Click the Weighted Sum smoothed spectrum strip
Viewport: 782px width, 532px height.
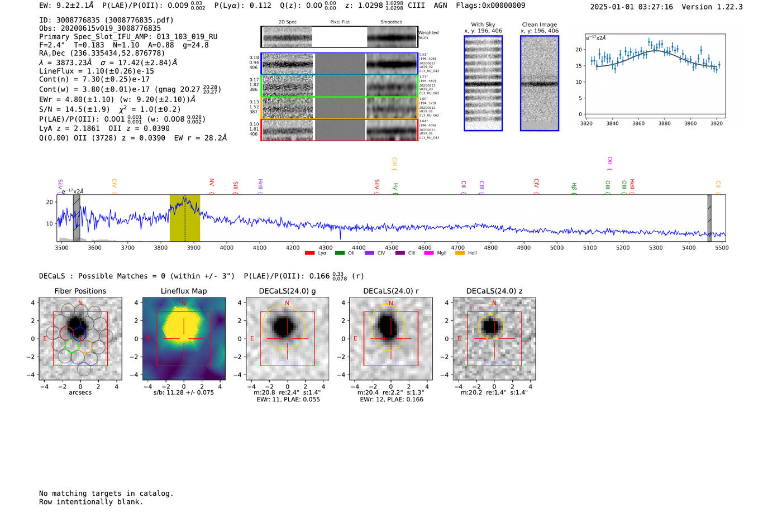392,37
